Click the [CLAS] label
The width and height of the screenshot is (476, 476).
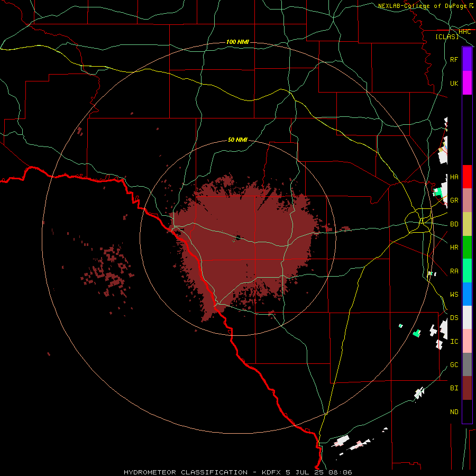[x=447, y=36]
